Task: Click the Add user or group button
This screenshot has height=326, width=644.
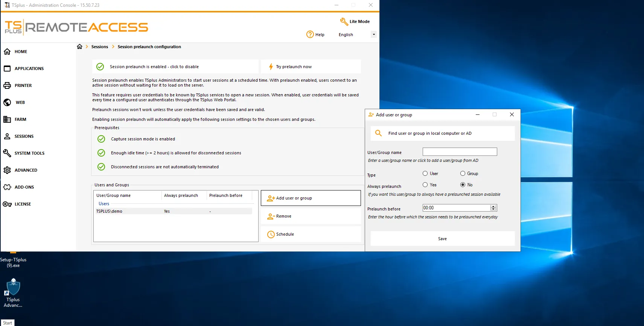Action: click(311, 198)
